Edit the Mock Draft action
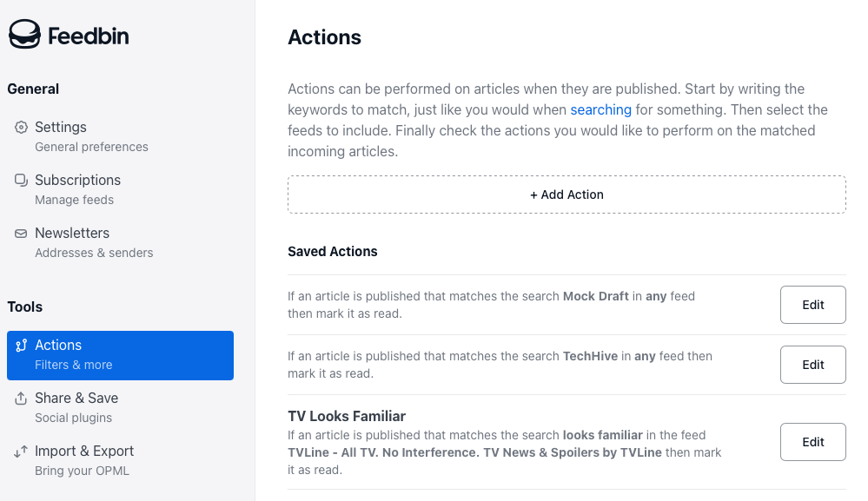Image resolution: width=868 pixels, height=501 pixels. 812,305
